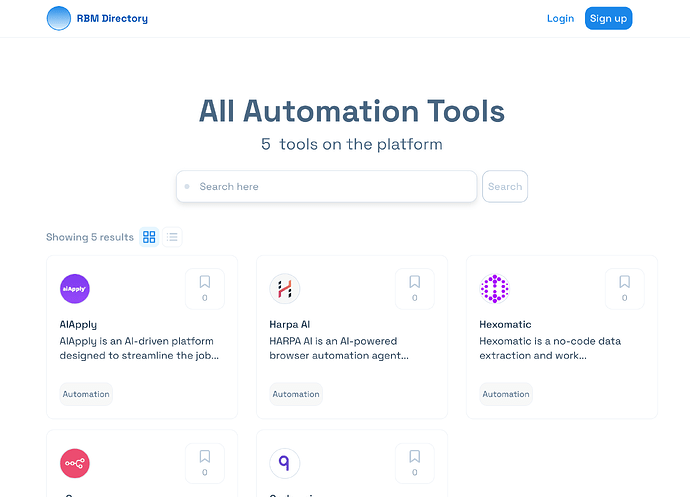
Task: Click the AIApply purple logo
Action: pyautogui.click(x=75, y=289)
